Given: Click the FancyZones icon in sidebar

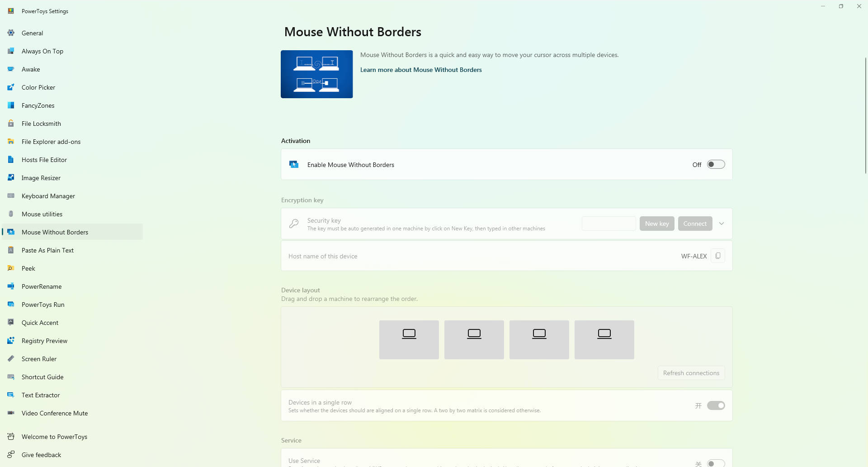Looking at the screenshot, I should point(11,105).
